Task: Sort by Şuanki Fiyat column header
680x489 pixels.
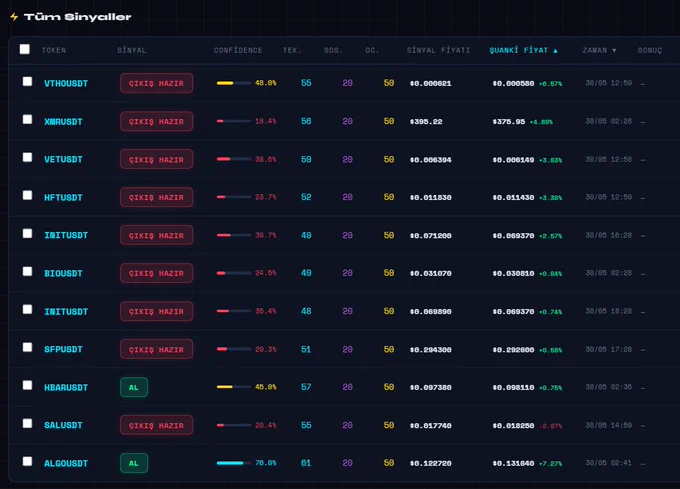Action: click(523, 50)
